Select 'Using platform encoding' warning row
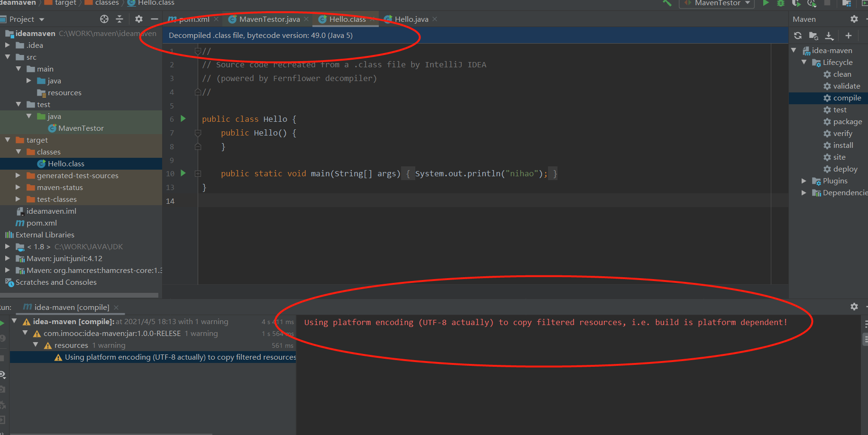This screenshot has height=435, width=868. click(x=153, y=357)
